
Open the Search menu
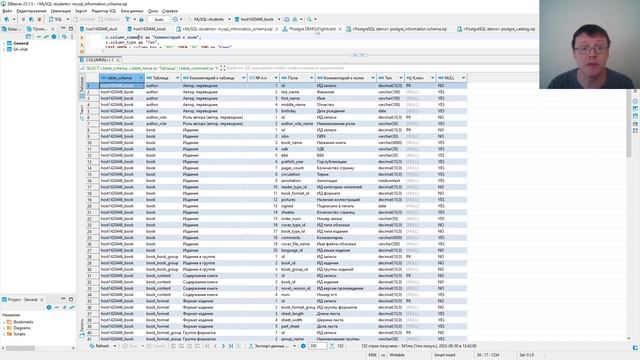click(81, 11)
